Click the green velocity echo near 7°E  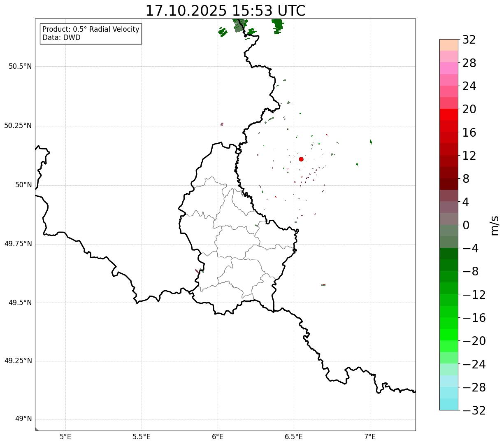point(371,142)
